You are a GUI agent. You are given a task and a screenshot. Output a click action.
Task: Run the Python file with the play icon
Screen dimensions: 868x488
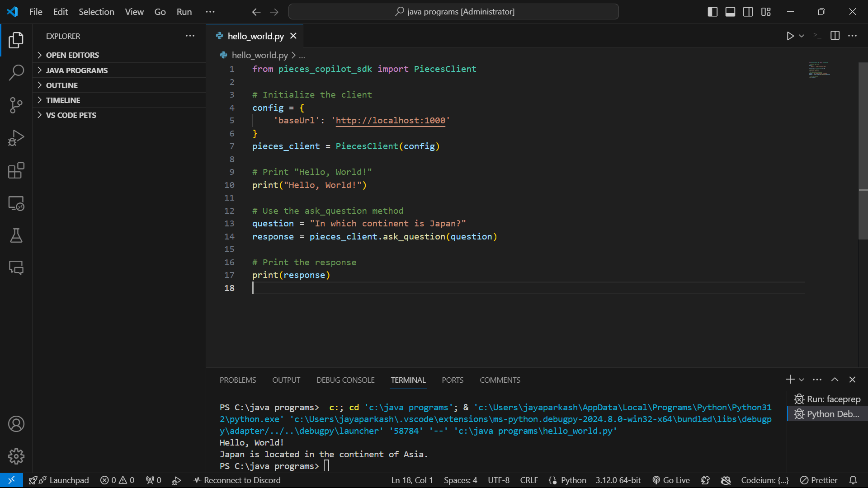tap(790, 36)
